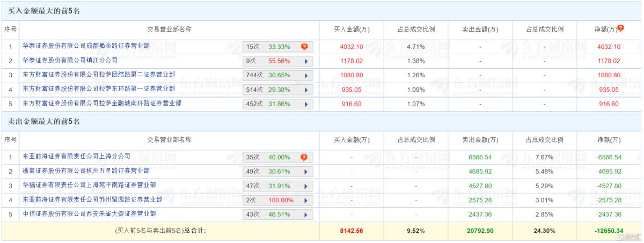Expand the arrow beside 744次 30.65%

pyautogui.click(x=306, y=76)
